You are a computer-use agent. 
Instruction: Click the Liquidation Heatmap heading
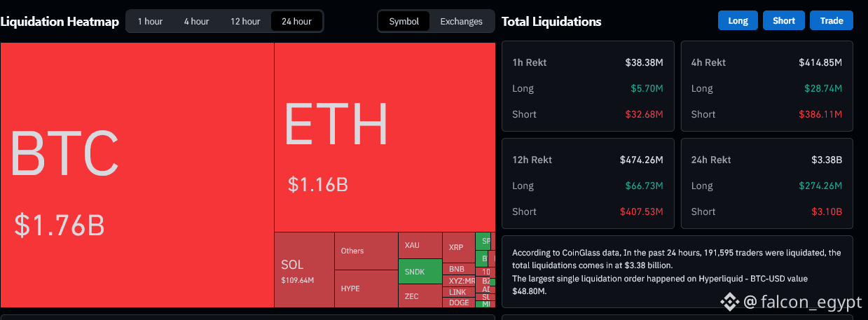[60, 21]
